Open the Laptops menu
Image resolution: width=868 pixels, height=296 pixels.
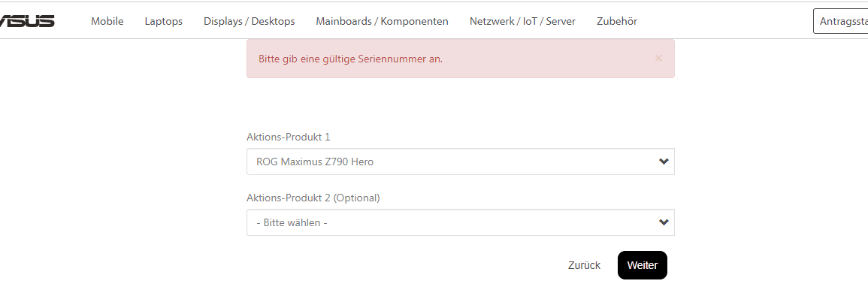coord(164,22)
